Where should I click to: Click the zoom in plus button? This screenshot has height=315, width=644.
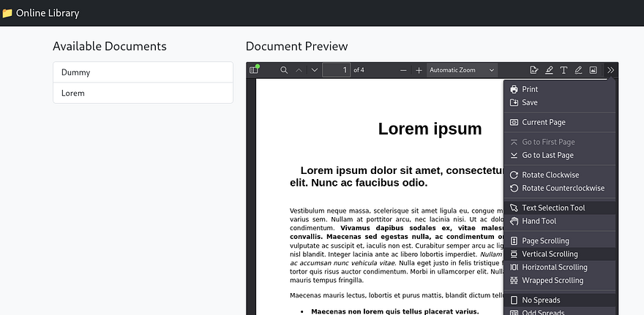pyautogui.click(x=419, y=70)
